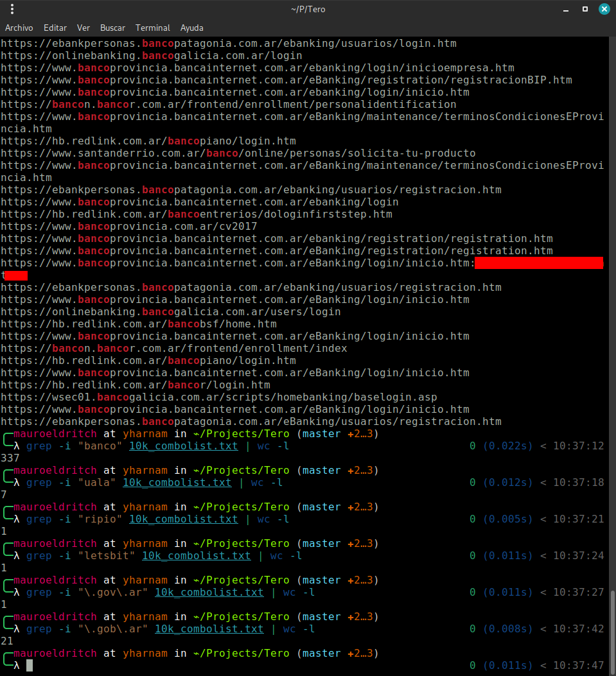Click the output count 7 after uala grep
The image size is (616, 676).
[x=4, y=494]
